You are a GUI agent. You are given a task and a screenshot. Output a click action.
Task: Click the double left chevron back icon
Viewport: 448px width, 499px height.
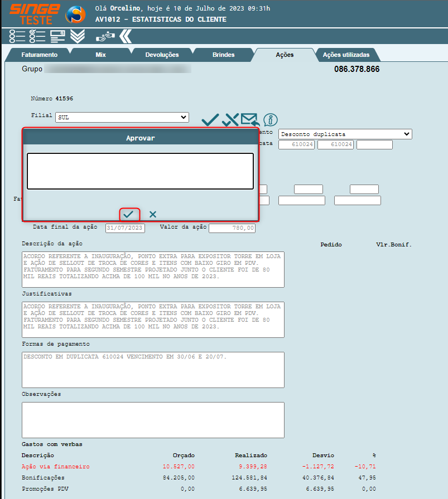126,36
